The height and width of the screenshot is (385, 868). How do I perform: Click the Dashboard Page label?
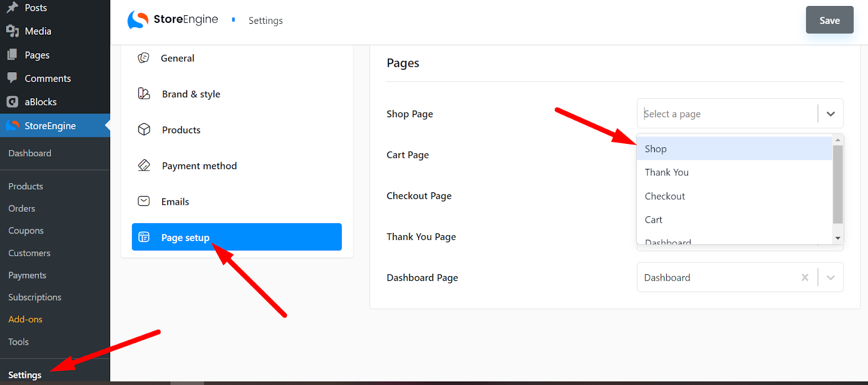pyautogui.click(x=423, y=277)
